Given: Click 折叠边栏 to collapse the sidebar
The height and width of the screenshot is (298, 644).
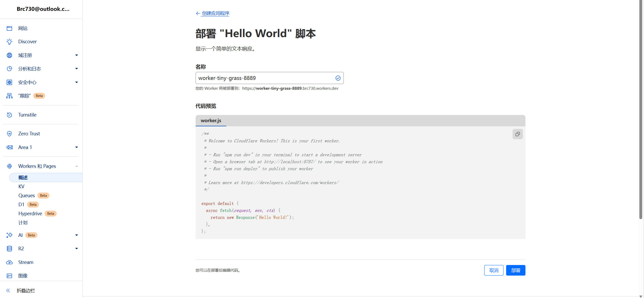Looking at the screenshot, I should coord(26,291).
